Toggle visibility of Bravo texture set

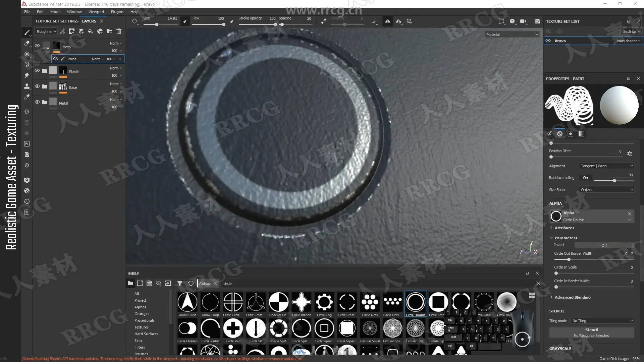coord(548,41)
